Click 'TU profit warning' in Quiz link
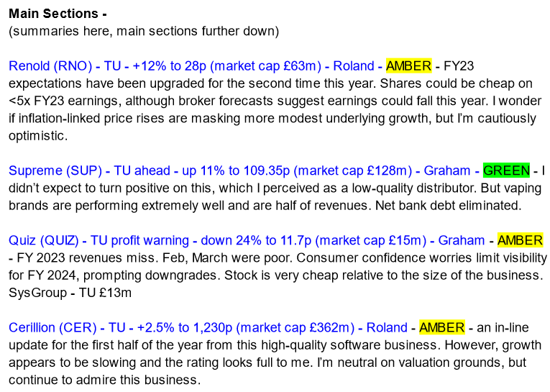This screenshot has height=392, width=550. tap(139, 240)
